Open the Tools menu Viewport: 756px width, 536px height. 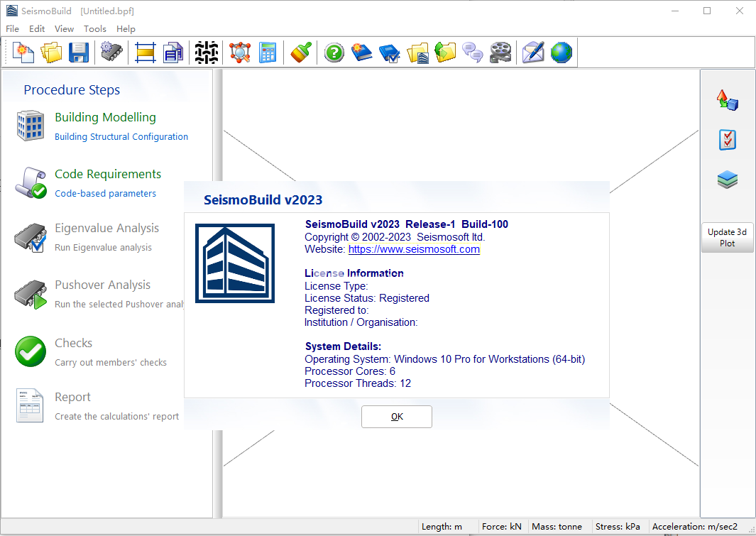(95, 29)
